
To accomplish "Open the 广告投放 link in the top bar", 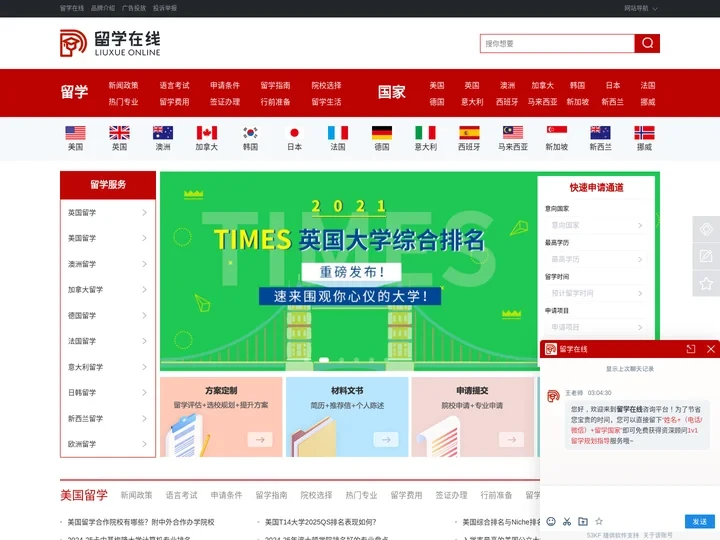I will pos(134,8).
